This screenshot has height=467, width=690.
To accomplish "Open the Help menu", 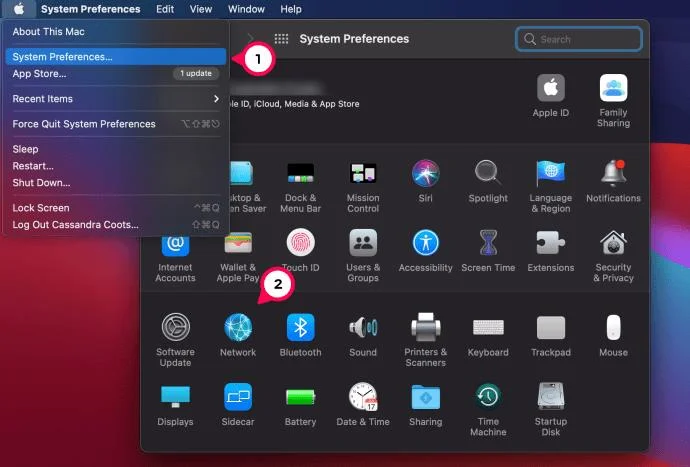I will 291,9.
